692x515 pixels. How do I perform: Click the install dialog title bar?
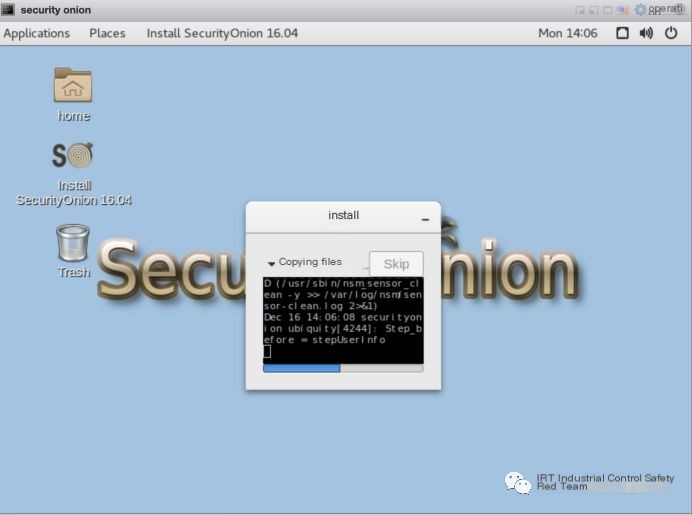343,216
